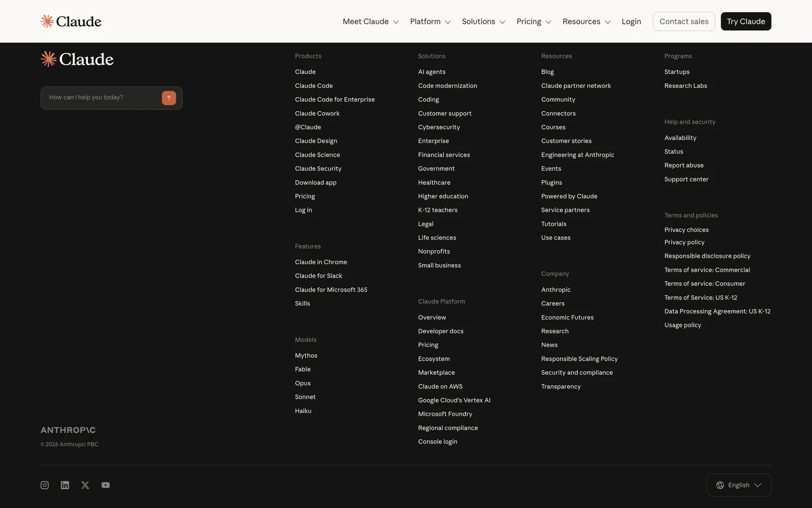Image resolution: width=812 pixels, height=508 pixels.
Task: Open Claude for Slack link
Action: [x=319, y=276]
